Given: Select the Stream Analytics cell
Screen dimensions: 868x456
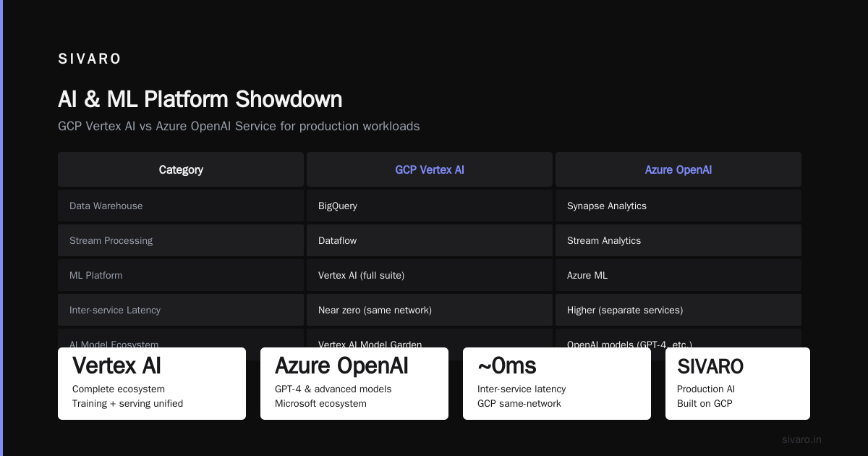Looking at the screenshot, I should [678, 240].
